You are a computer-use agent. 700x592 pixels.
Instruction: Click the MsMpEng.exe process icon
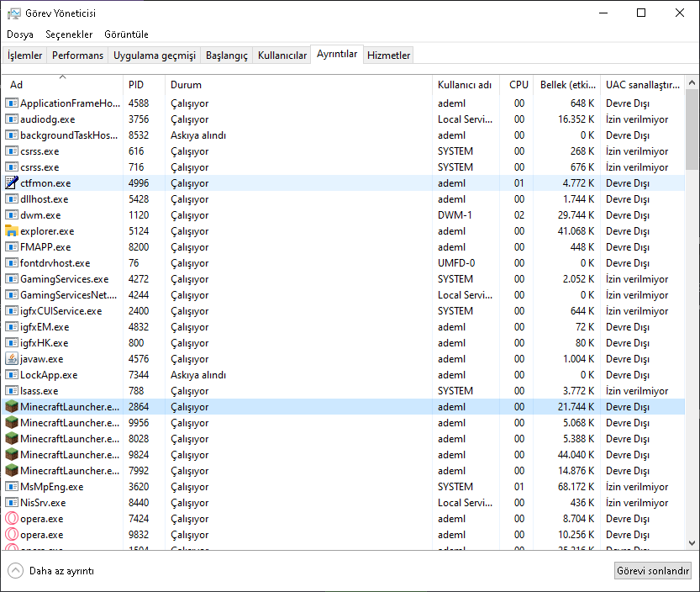(12, 487)
